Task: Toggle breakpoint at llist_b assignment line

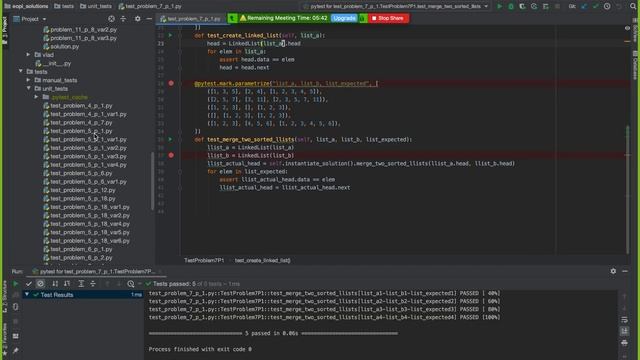Action: pos(171,155)
